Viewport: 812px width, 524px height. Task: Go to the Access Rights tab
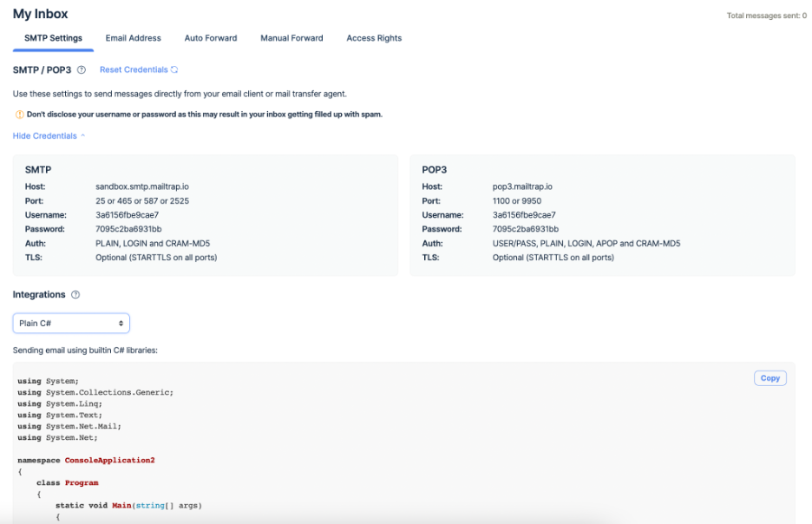(x=374, y=38)
